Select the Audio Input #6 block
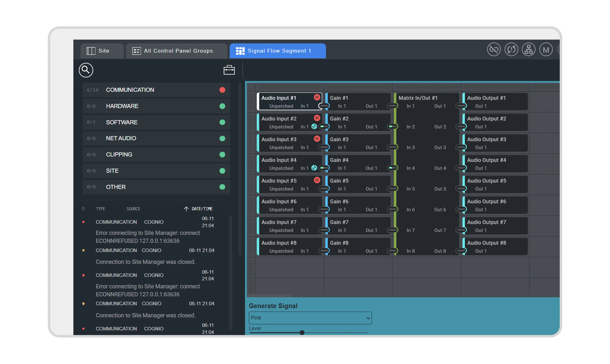This screenshot has width=610, height=364. [289, 205]
